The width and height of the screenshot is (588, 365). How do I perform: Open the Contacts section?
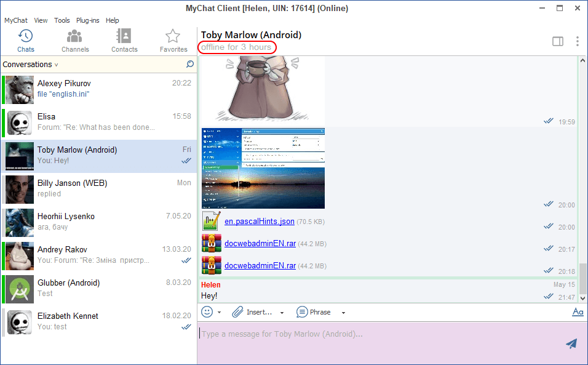point(124,41)
